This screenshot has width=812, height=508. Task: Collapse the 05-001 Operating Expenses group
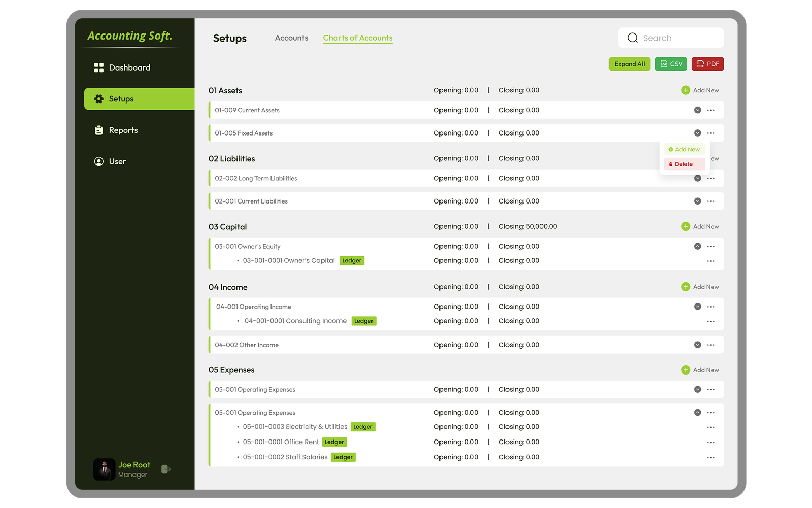[698, 412]
